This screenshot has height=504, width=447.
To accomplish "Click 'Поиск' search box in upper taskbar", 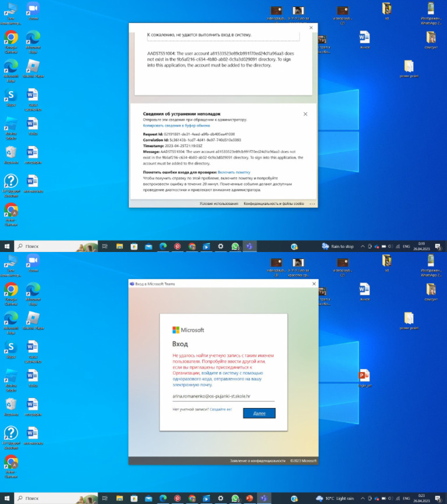I will [x=56, y=247].
